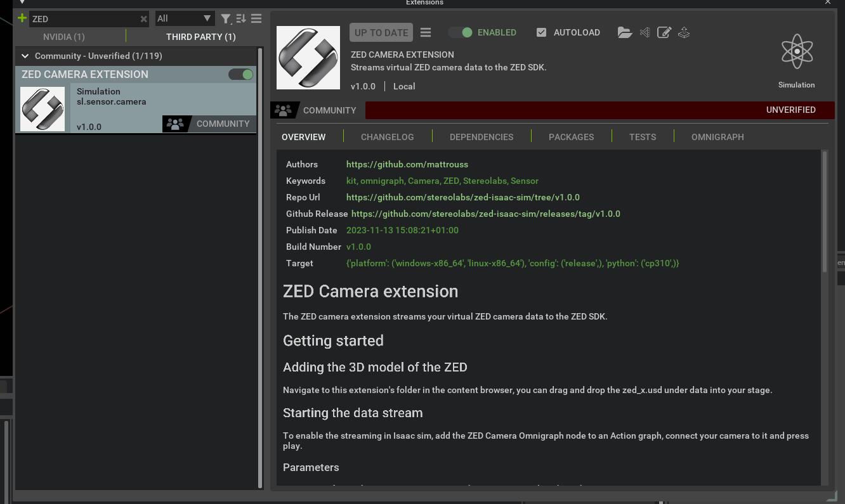Switch to the NVIDIA (1) tab

(x=64, y=37)
